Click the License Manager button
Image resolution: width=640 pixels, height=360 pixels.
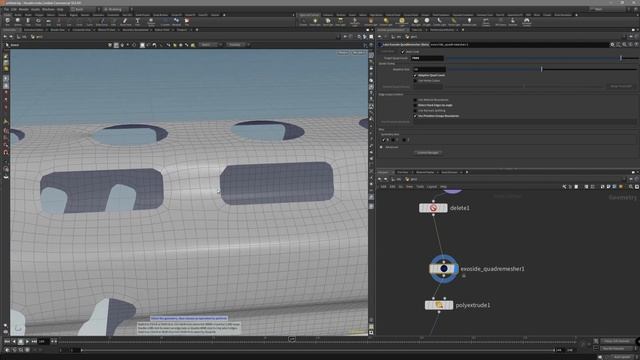click(428, 153)
